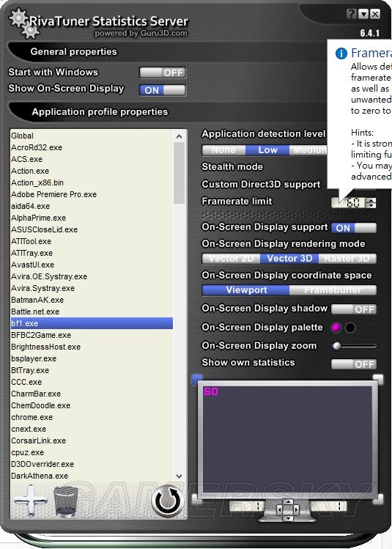Screen dimensions: 392x549
Task: Toggle On-Screen Display shadow switch
Action: click(x=354, y=309)
